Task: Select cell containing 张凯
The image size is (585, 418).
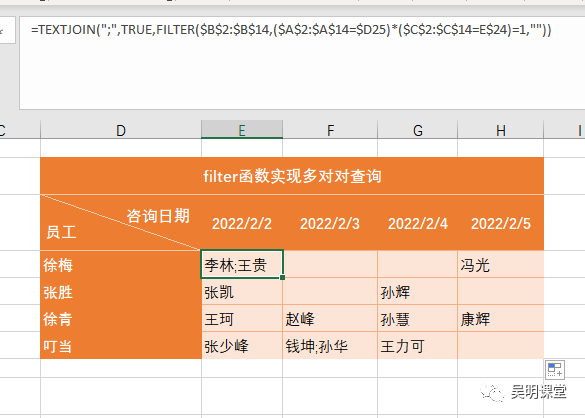Action: pyautogui.click(x=242, y=291)
